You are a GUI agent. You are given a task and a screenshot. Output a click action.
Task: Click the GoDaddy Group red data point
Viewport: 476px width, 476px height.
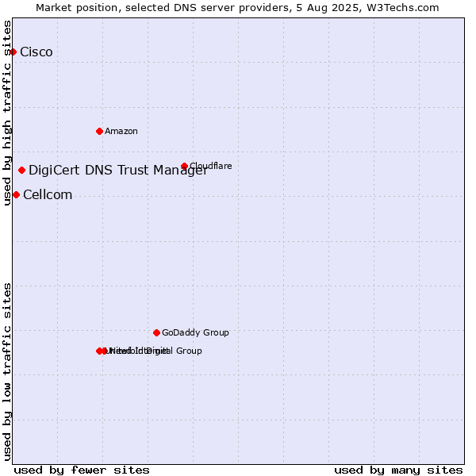156,333
